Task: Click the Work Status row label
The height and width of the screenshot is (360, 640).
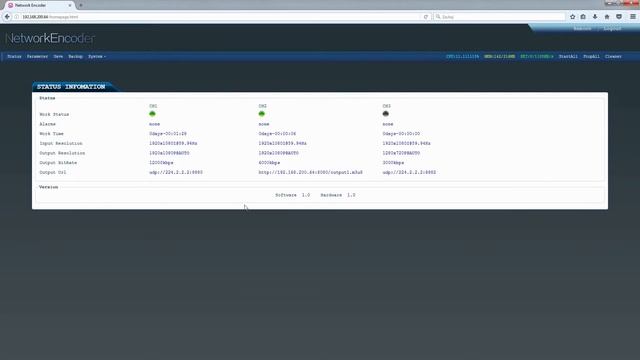Action: pos(54,114)
